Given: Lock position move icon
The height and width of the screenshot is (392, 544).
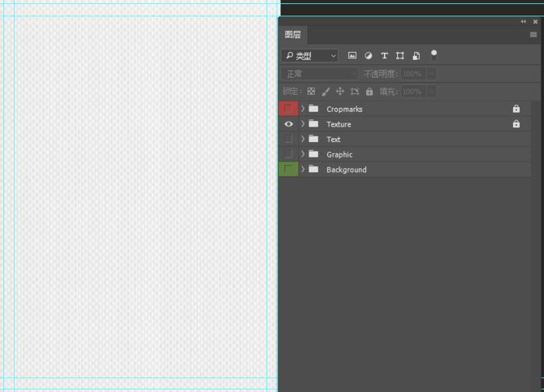Looking at the screenshot, I should [340, 91].
